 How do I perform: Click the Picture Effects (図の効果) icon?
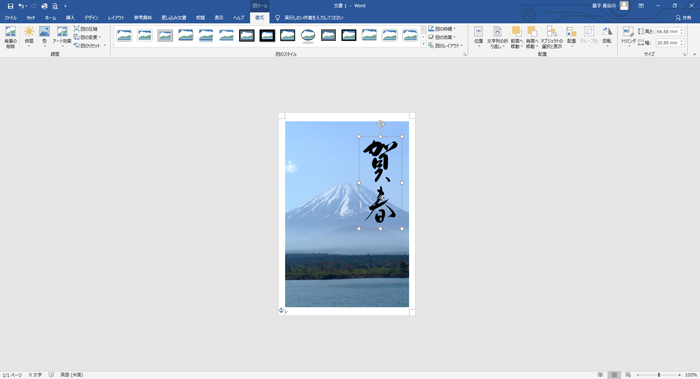click(x=431, y=37)
